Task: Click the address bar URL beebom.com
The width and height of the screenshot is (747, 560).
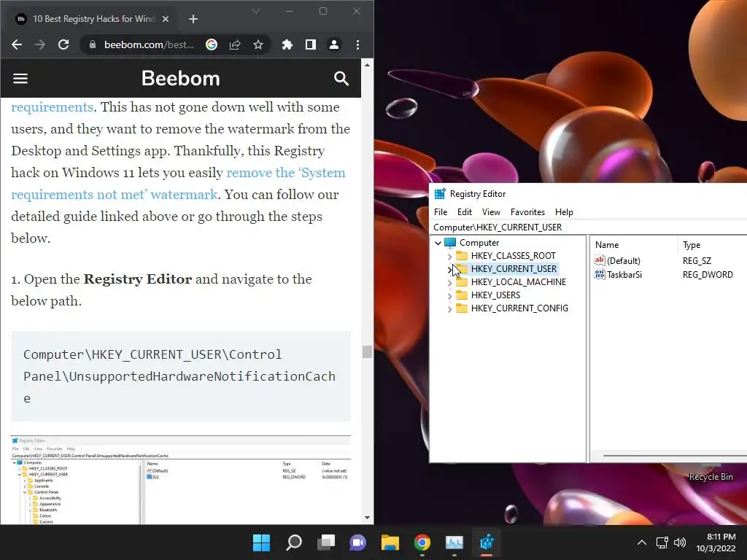Action: tap(149, 44)
